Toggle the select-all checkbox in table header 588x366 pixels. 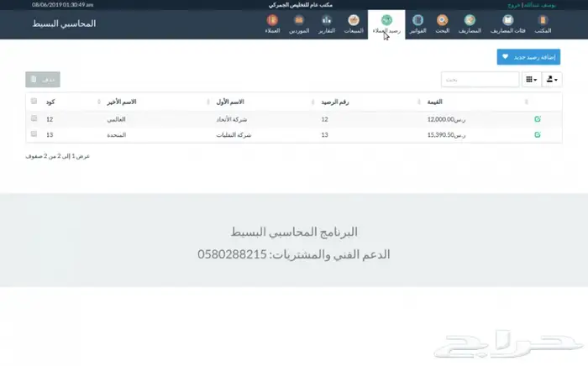34,101
